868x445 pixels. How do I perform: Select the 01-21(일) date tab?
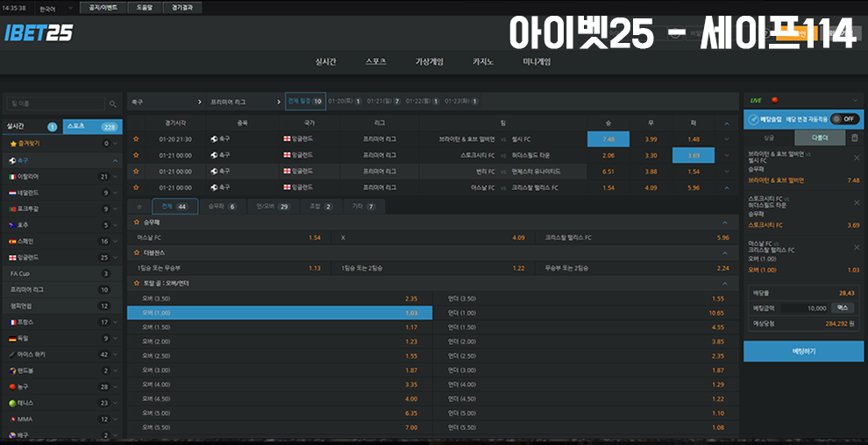pyautogui.click(x=384, y=101)
